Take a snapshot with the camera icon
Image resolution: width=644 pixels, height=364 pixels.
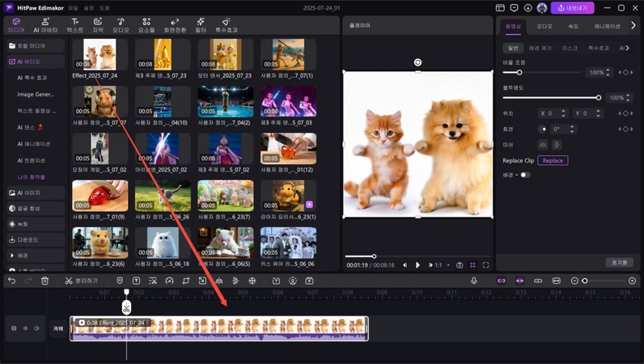460,265
